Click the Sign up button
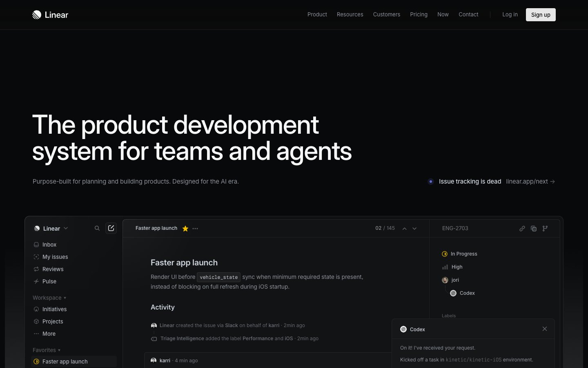The image size is (588, 368). 541,14
